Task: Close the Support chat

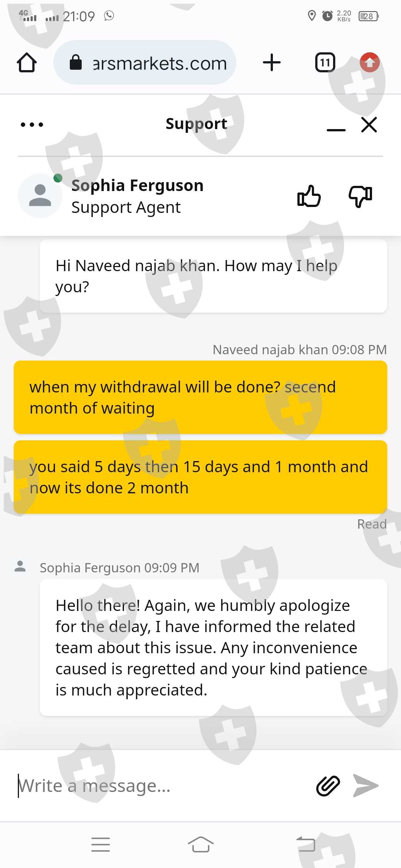Action: click(x=369, y=125)
